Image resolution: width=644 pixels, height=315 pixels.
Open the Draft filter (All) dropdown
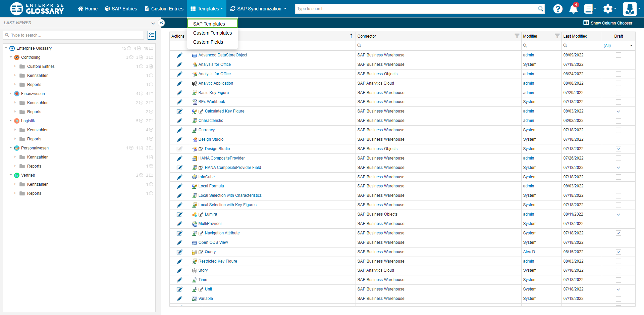pyautogui.click(x=618, y=46)
